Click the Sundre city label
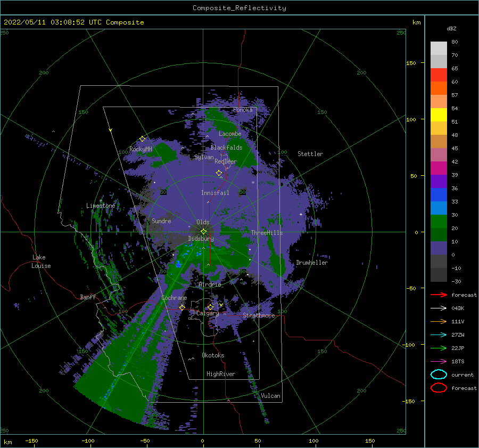This screenshot has width=479, height=448. pyautogui.click(x=162, y=221)
